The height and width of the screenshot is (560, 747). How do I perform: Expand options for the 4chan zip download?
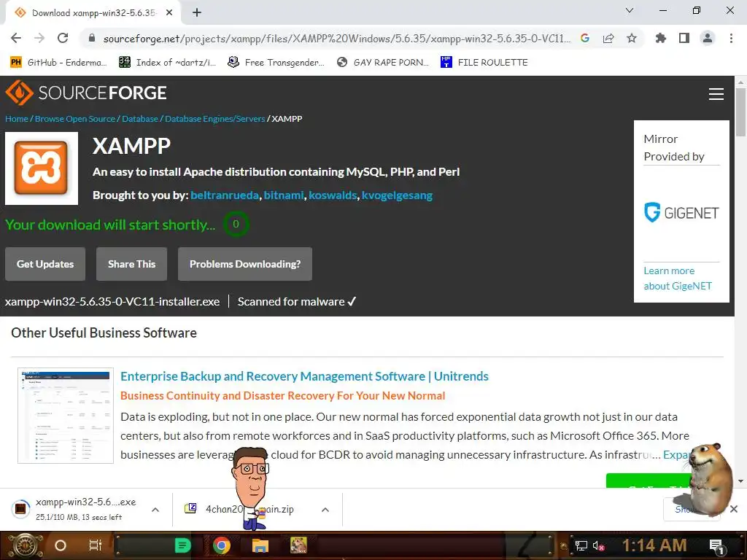325,510
